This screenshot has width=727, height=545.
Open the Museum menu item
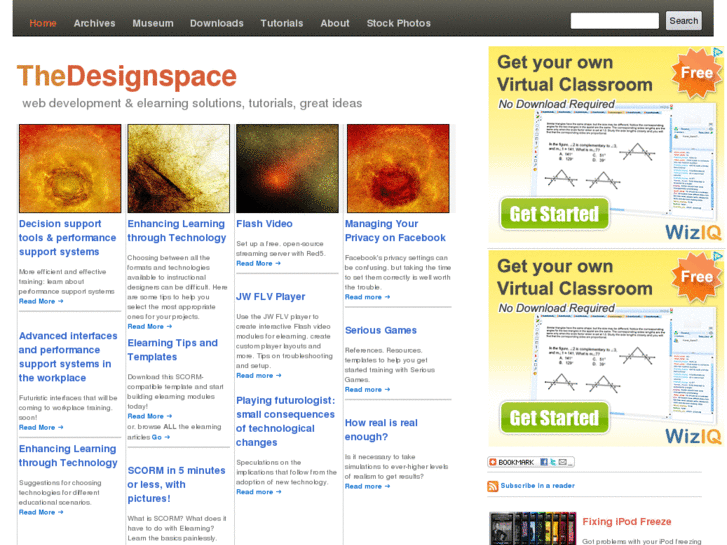(x=153, y=23)
